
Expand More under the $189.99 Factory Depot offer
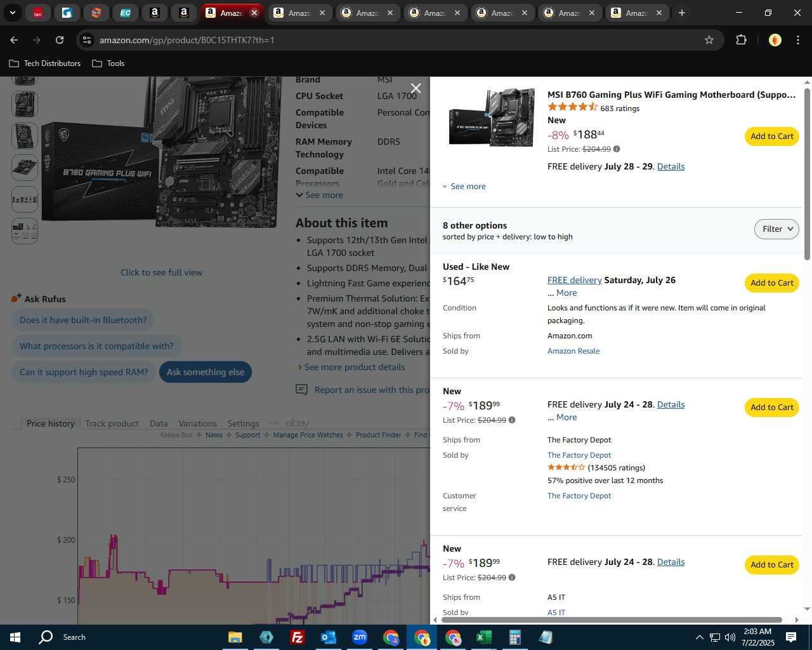click(x=566, y=417)
